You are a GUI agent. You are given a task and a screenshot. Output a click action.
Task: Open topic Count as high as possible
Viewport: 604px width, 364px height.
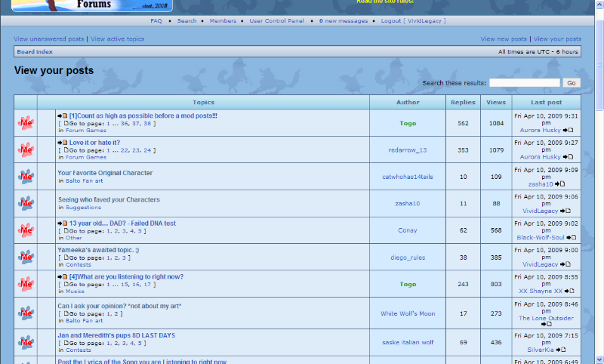143,116
